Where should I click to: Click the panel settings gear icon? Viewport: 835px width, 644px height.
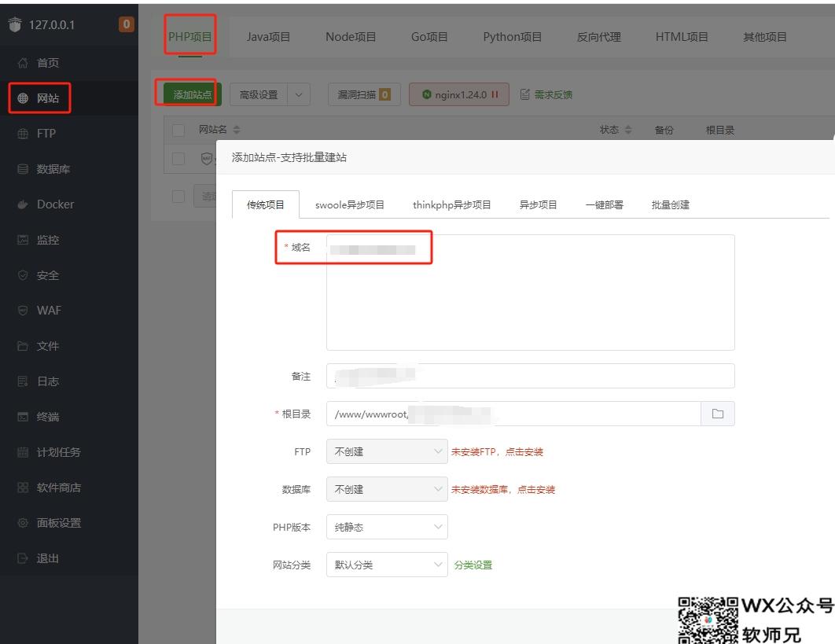[23, 523]
